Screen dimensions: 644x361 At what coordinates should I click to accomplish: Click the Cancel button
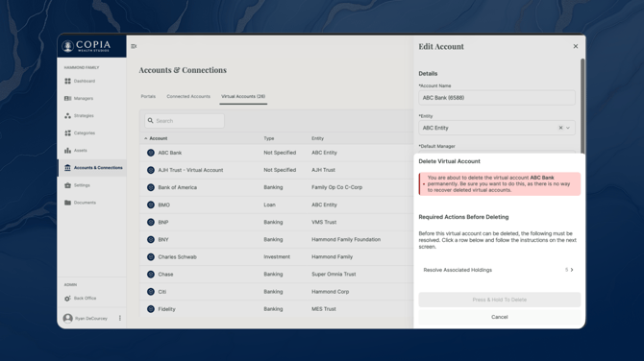[x=500, y=317]
